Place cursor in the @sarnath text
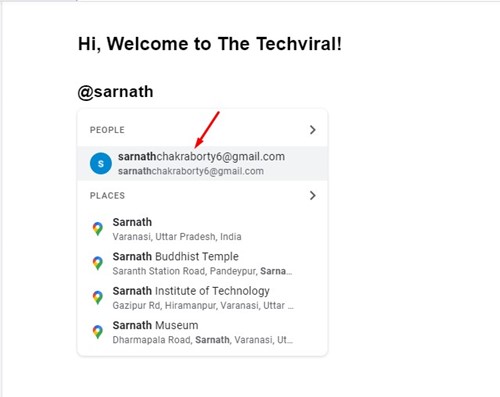The height and width of the screenshot is (397, 500). click(115, 92)
